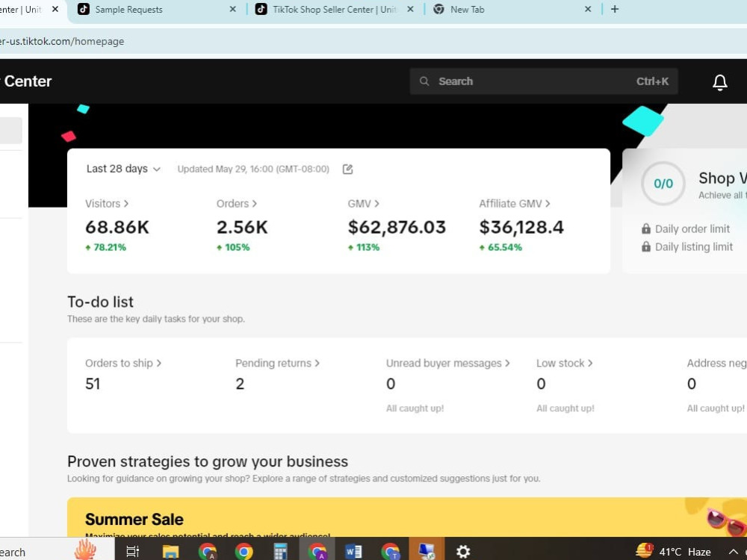The height and width of the screenshot is (560, 747).
Task: Click the $62,876.03 GMV value
Action: (x=397, y=227)
